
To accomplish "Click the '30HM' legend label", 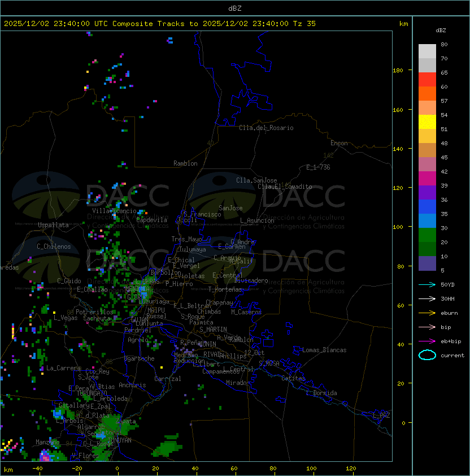I will tap(447, 298).
